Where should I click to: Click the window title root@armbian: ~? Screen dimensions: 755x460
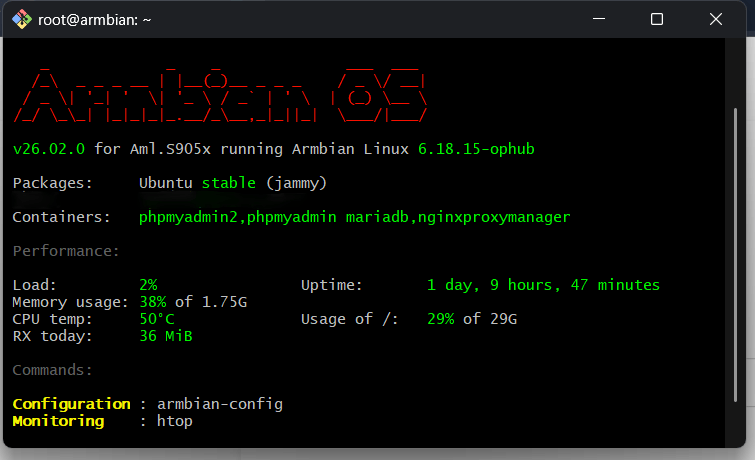[x=95, y=20]
